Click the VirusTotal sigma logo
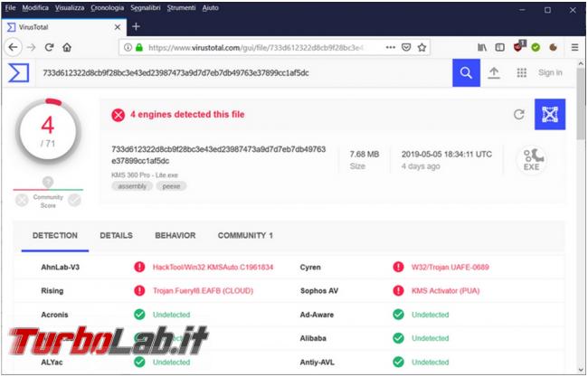The image size is (588, 377). [x=18, y=72]
